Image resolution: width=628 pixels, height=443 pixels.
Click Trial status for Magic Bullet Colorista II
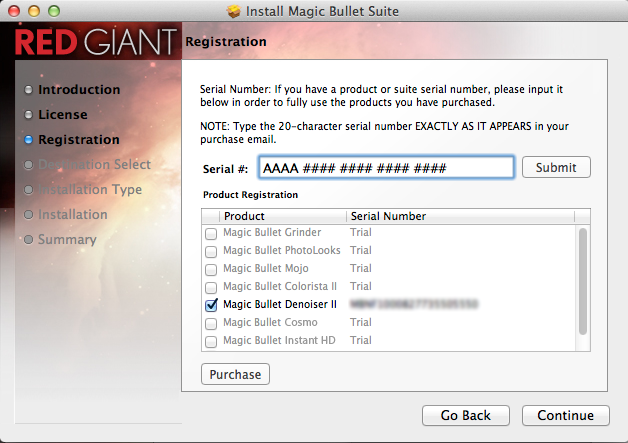361,286
